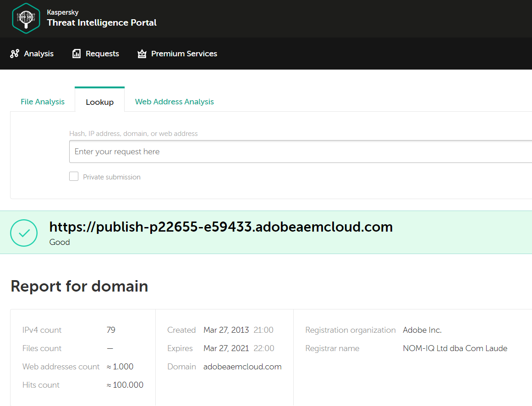Click the Premium Services crown icon

point(142,54)
